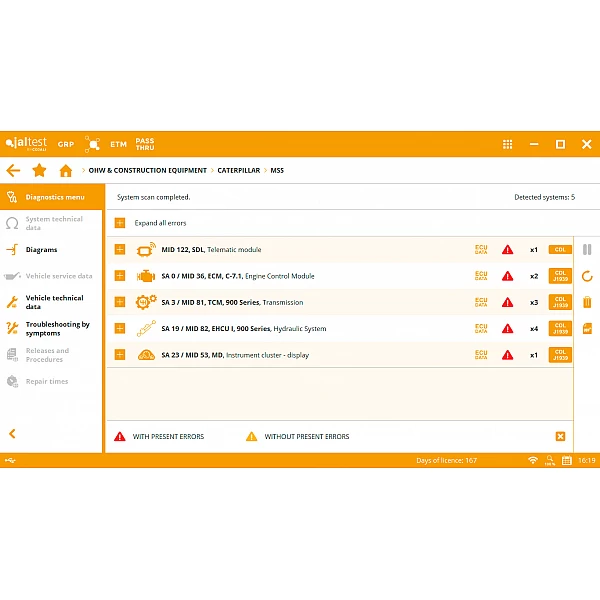This screenshot has width=600, height=600.
Task: Click USB connection icon in status bar
Action: point(10,460)
